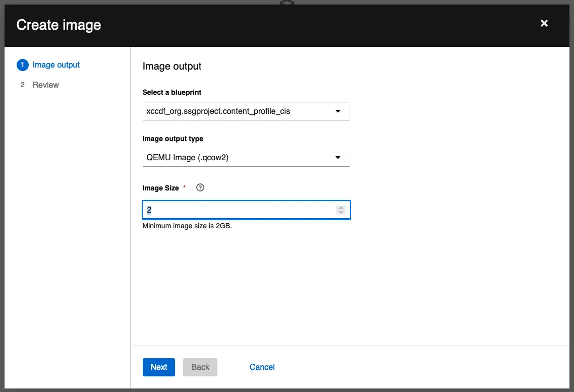Close the Create image dialog with X
The image size is (574, 392).
544,24
